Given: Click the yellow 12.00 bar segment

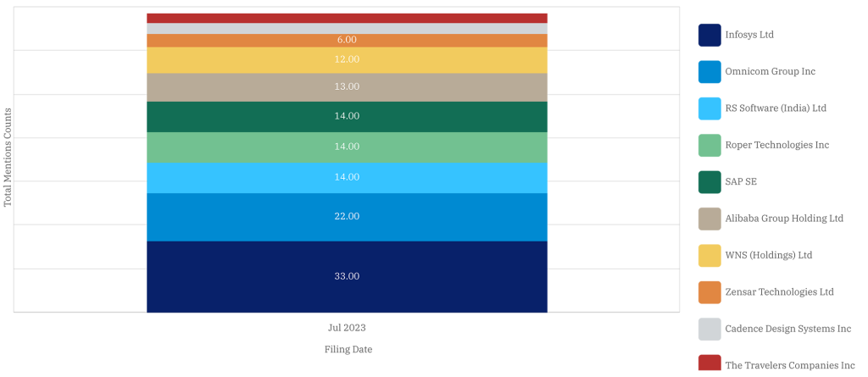Looking at the screenshot, I should (347, 59).
